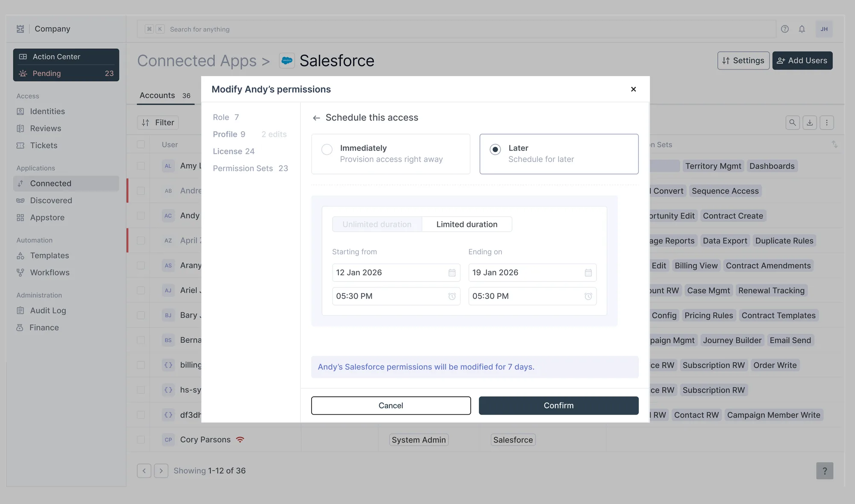The width and height of the screenshot is (855, 504).
Task: Click the Territory Mgmt permission tag
Action: point(713,166)
